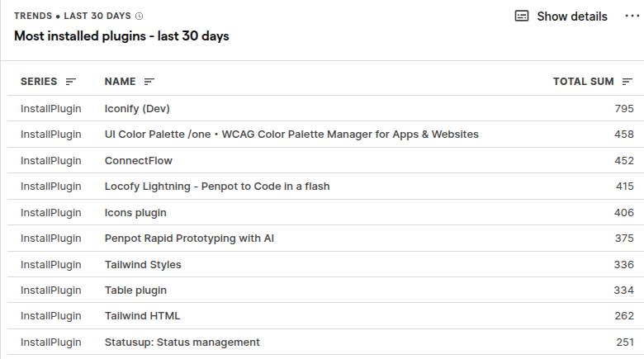The height and width of the screenshot is (359, 644).
Task: Click the SERIES column header text
Action: point(39,82)
